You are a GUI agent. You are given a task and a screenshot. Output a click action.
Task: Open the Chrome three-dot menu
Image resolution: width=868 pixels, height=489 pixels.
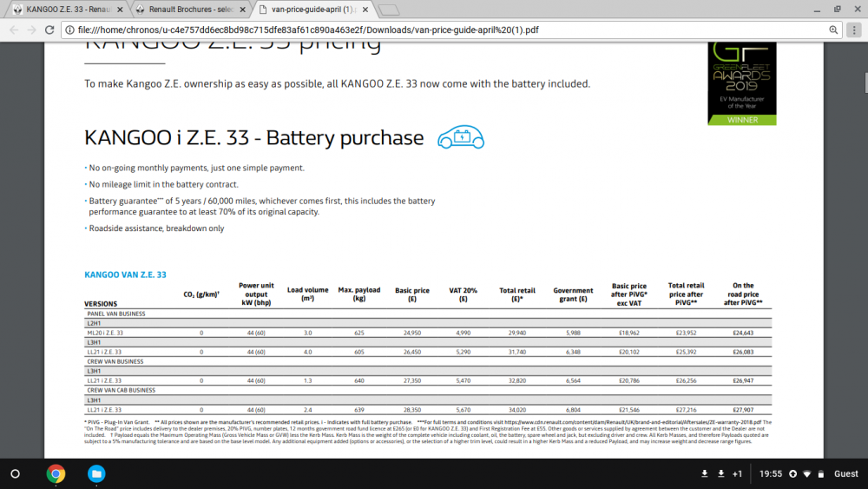pos(854,30)
